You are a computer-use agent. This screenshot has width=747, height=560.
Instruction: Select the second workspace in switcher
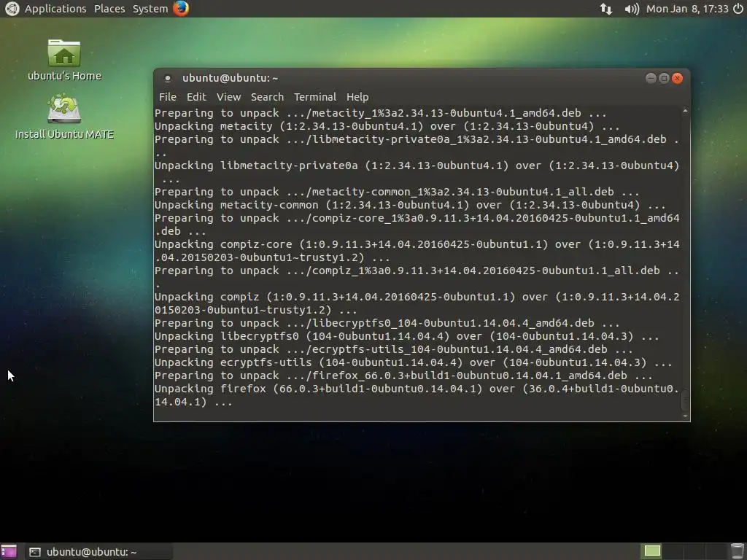(673, 551)
